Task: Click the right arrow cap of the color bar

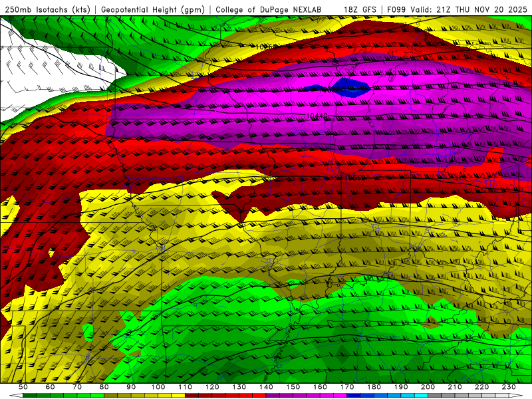Action: [x=516, y=396]
